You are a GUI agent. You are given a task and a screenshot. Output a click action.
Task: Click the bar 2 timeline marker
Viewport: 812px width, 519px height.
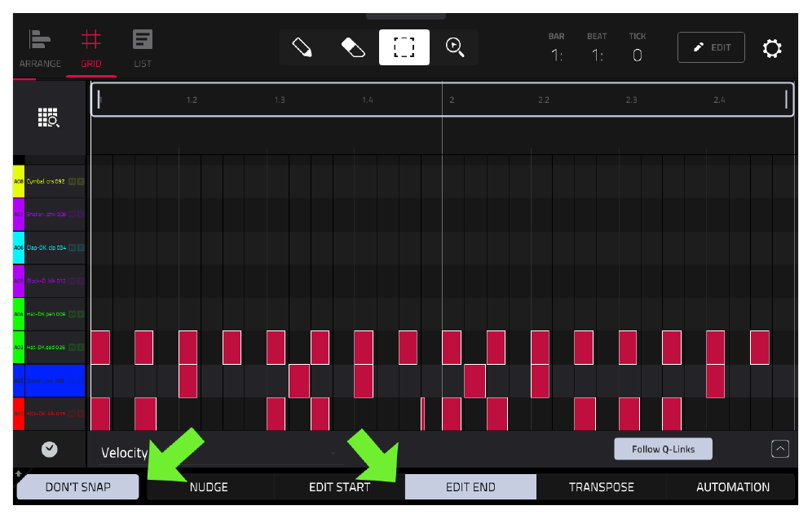click(x=452, y=100)
